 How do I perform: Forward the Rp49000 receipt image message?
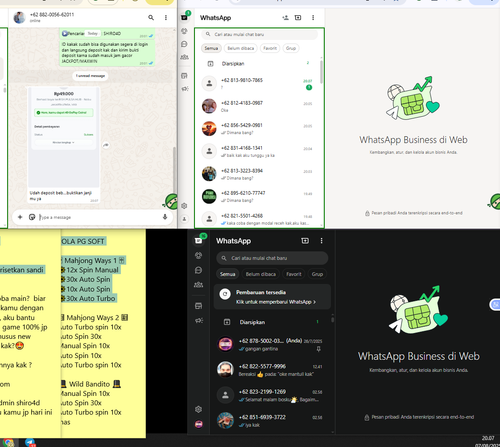(x=106, y=145)
